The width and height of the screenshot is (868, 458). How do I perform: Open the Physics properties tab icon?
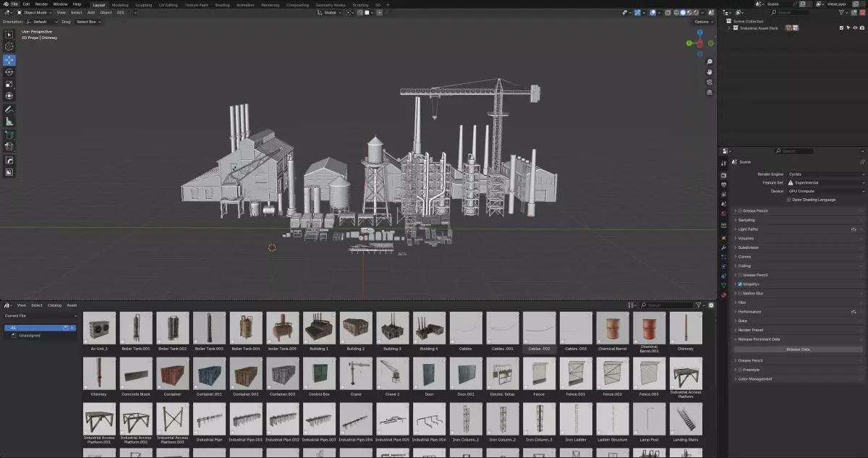point(723,266)
